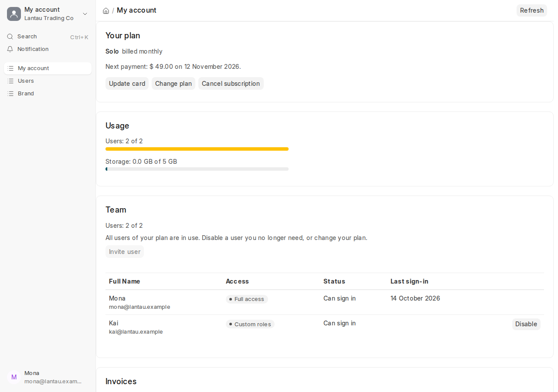Click the yellow Users usage bar

point(197,149)
